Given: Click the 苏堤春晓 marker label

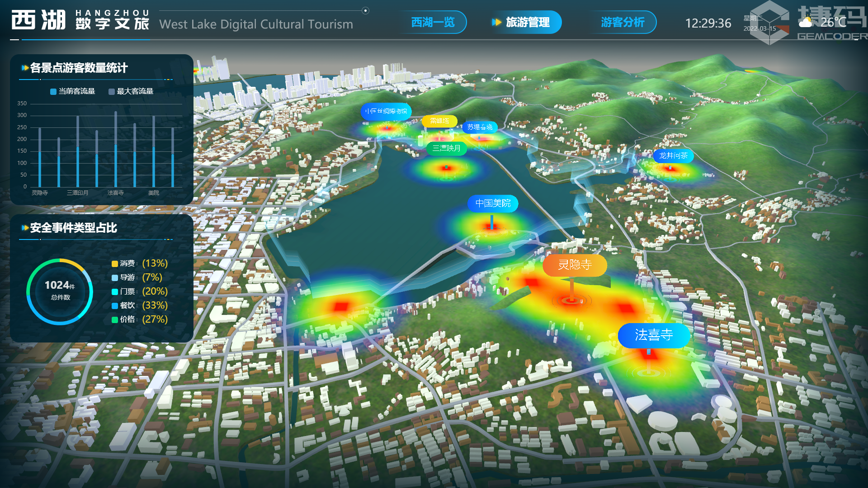Looking at the screenshot, I should pos(480,127).
